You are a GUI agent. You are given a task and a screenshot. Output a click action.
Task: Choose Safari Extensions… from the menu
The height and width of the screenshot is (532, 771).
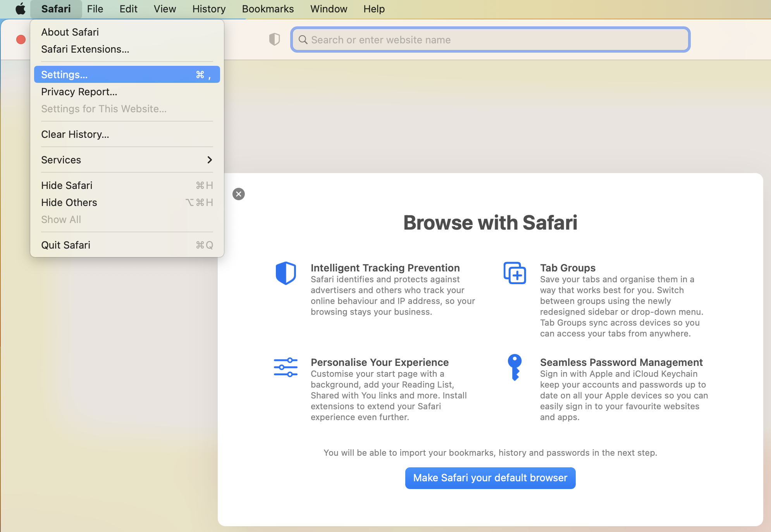(127, 49)
